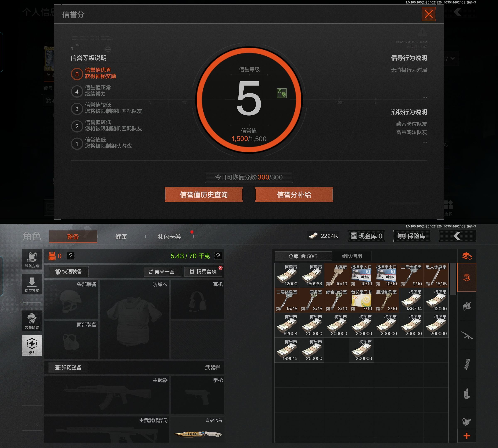Filter warehouse by ammunition bullets icon
This screenshot has width=498, height=448.
467,393
